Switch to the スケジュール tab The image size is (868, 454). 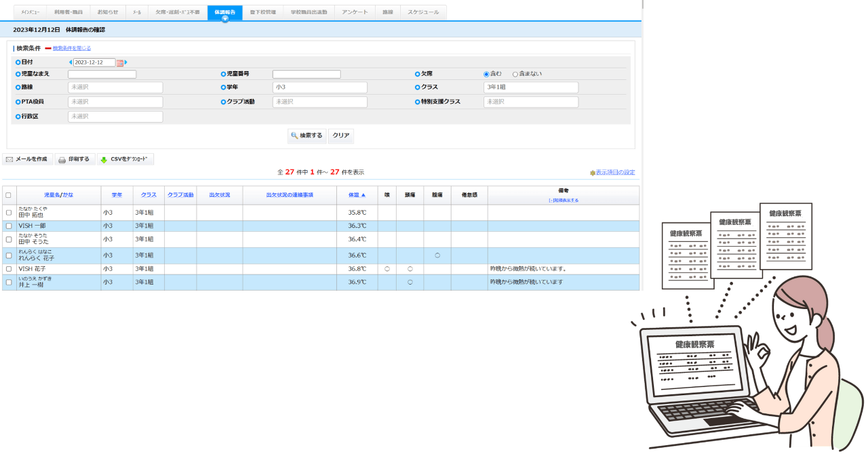click(423, 12)
